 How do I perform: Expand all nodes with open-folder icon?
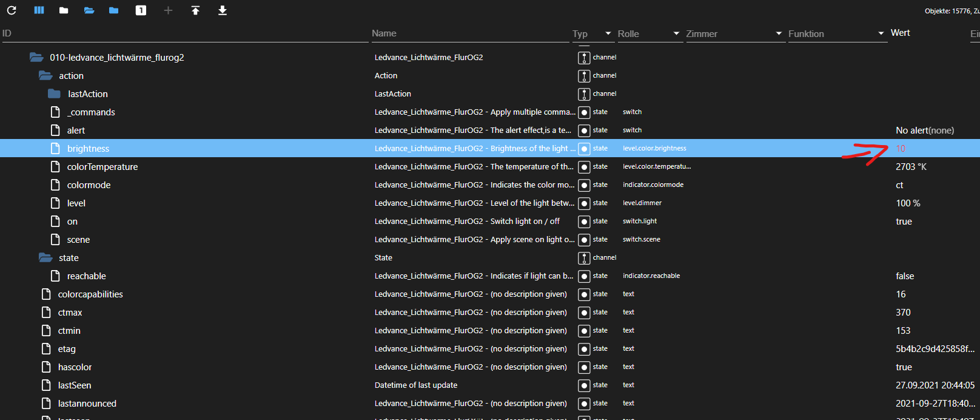tap(89, 10)
